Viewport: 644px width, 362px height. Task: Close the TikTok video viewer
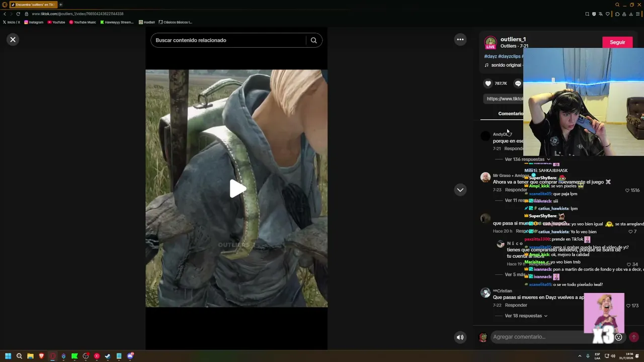pyautogui.click(x=13, y=39)
